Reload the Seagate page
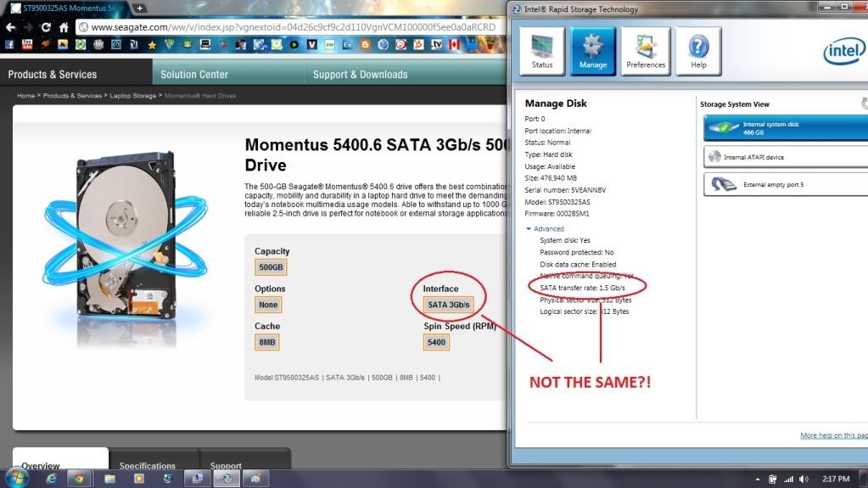Screen dimensions: 868x488 coord(46,27)
